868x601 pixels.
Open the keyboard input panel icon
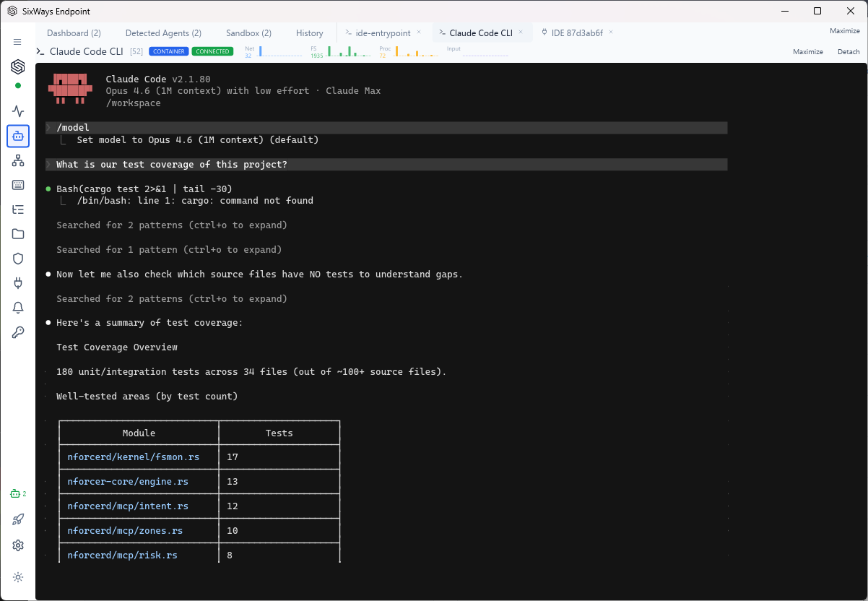18,185
